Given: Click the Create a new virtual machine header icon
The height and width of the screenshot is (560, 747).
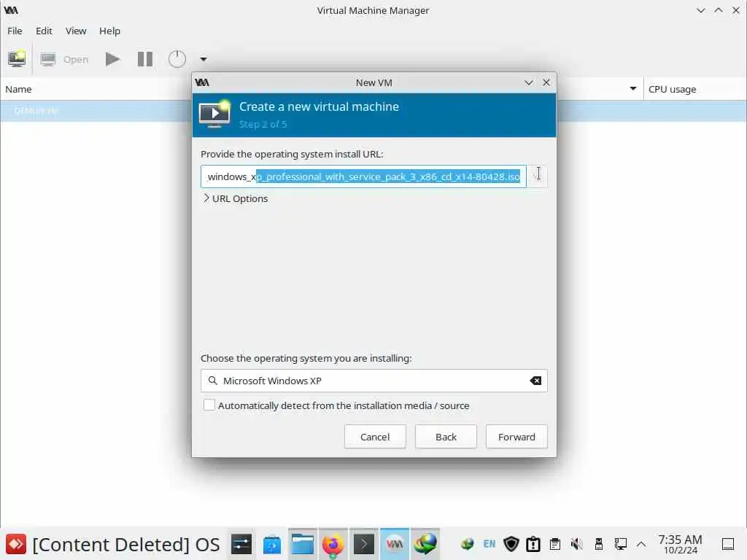Looking at the screenshot, I should (214, 114).
